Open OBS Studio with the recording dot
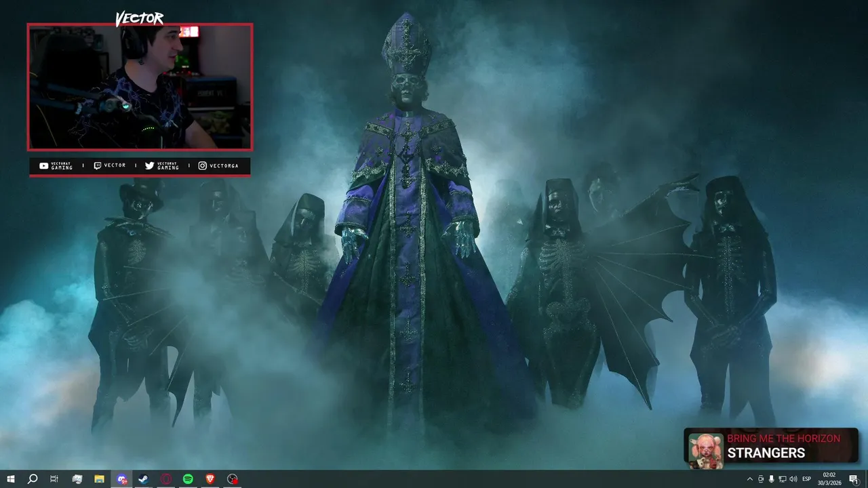This screenshot has height=488, width=868. tap(233, 479)
